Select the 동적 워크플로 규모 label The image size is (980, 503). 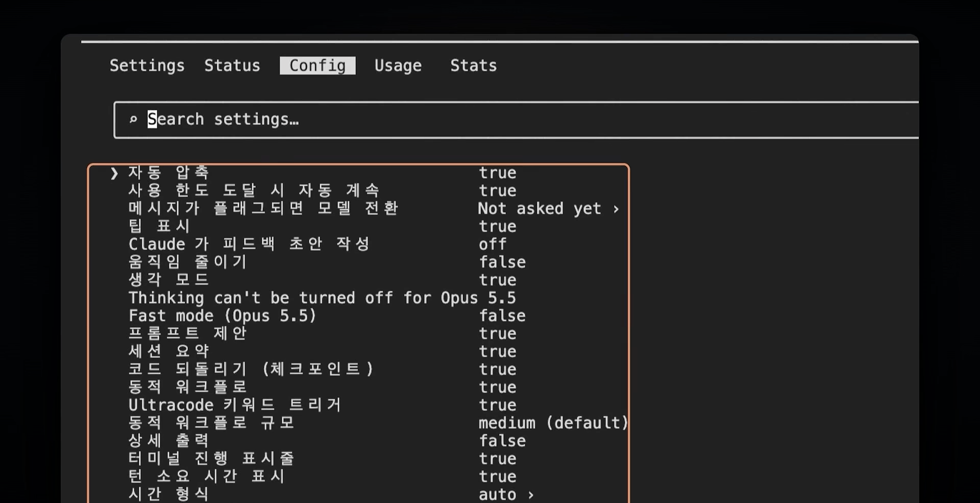(211, 423)
